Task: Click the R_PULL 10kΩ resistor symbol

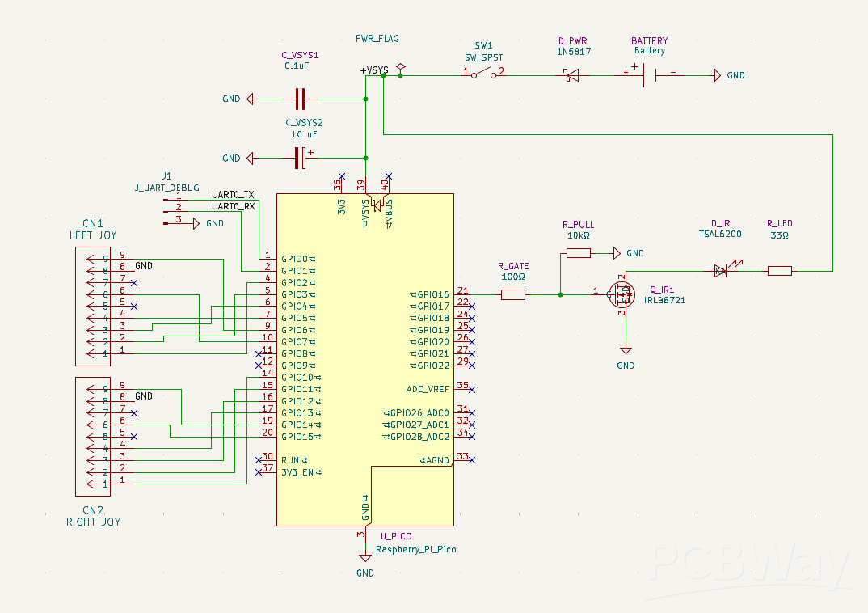Action: pyautogui.click(x=580, y=253)
